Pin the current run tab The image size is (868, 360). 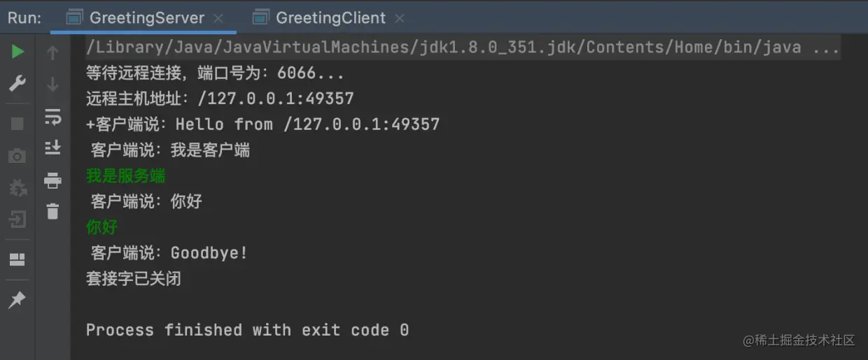[x=17, y=300]
